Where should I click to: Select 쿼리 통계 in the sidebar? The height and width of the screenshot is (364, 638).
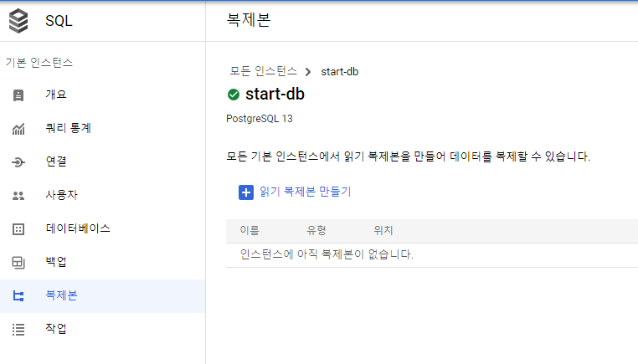coord(69,129)
